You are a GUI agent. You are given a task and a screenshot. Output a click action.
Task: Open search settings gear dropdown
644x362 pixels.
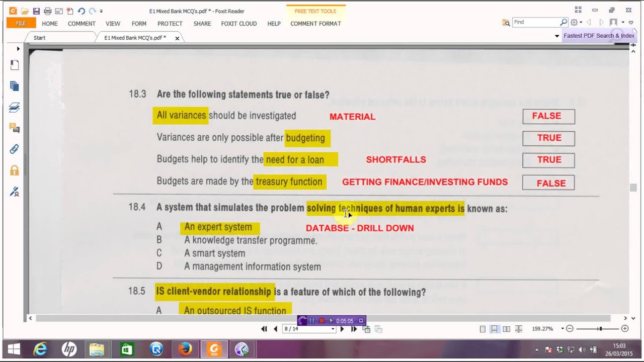576,22
